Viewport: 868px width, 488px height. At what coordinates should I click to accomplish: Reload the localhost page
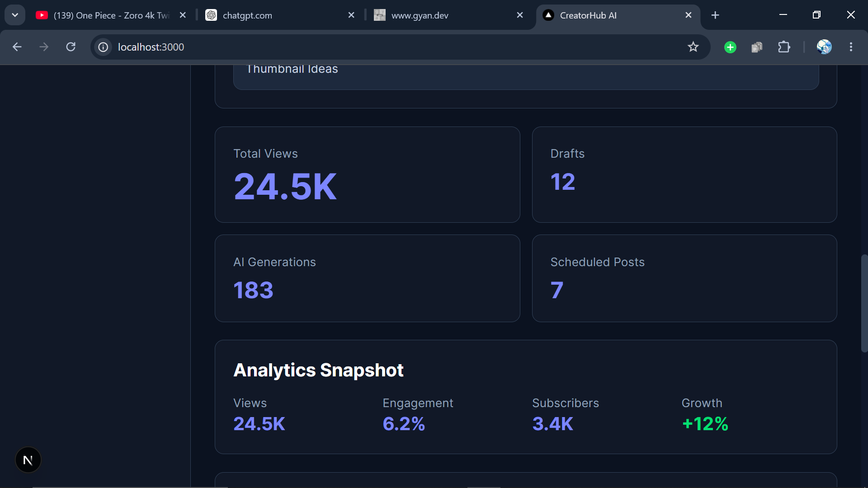[x=71, y=47]
